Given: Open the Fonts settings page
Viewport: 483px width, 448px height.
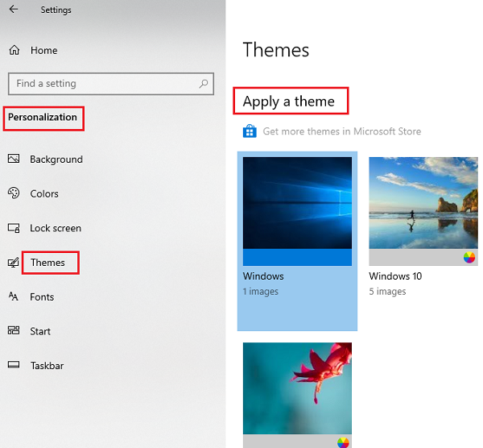Looking at the screenshot, I should 42,297.
